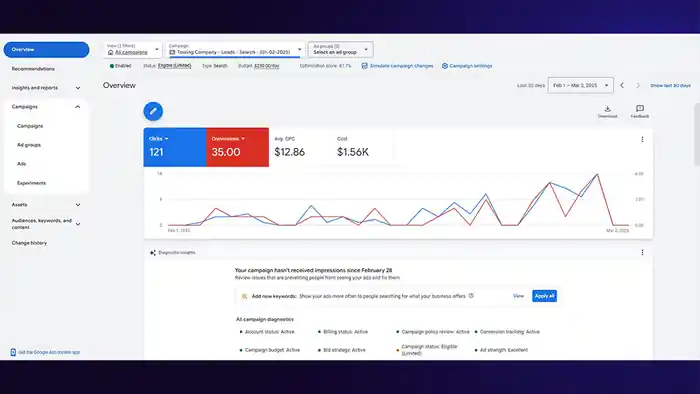Click the Optimization score text
Viewport: 700px width, 394px height.
[325, 66]
